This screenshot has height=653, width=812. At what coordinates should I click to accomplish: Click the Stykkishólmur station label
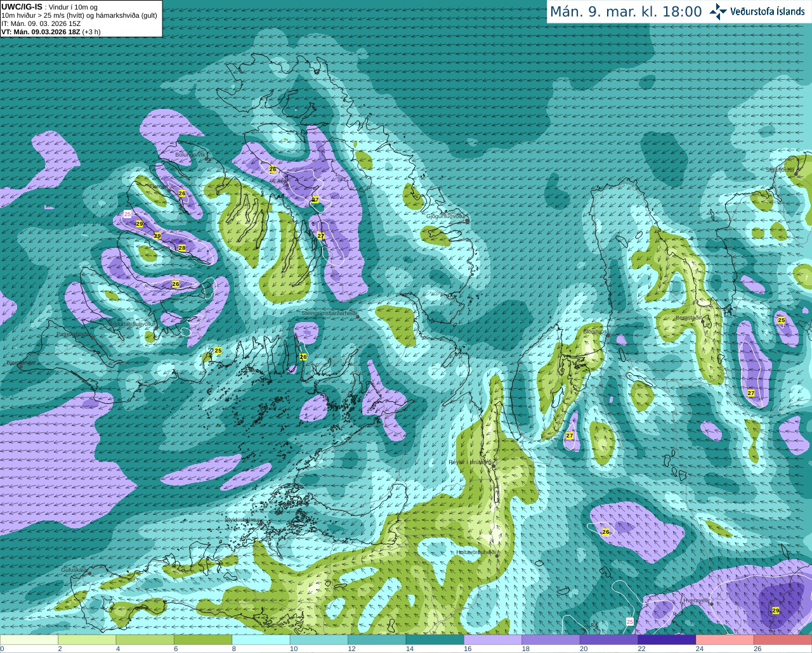242,519
